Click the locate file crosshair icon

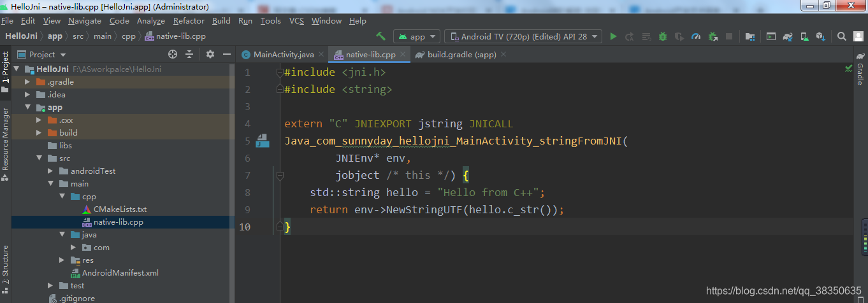tap(173, 54)
